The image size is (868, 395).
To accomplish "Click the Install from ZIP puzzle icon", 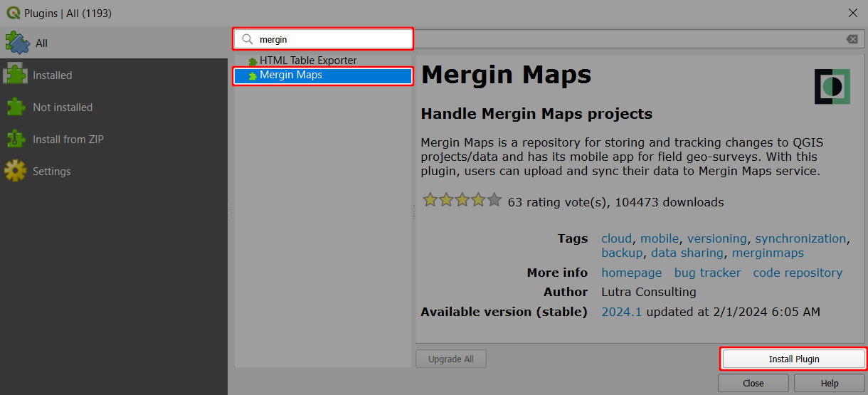I will point(16,139).
